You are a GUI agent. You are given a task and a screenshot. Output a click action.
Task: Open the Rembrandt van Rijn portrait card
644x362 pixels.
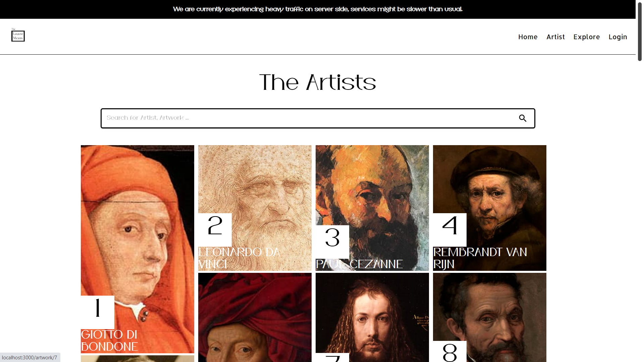coord(490,208)
